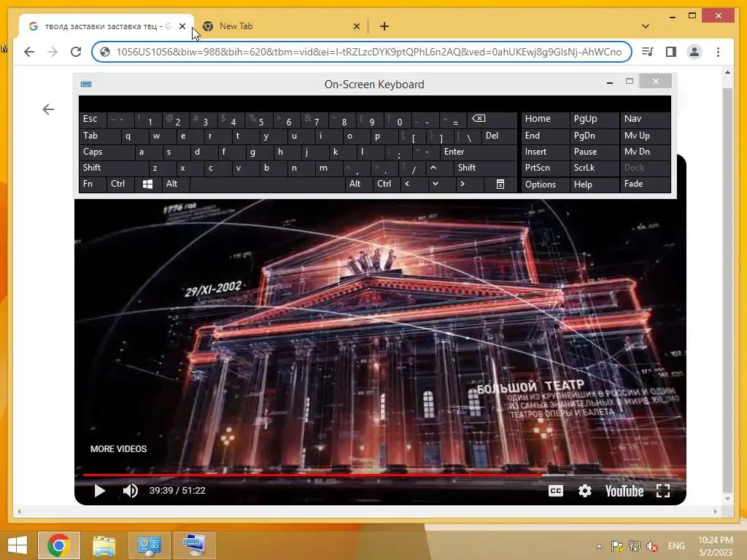Open a new browser tab
Viewport: 747px width, 560px height.
[x=384, y=27]
